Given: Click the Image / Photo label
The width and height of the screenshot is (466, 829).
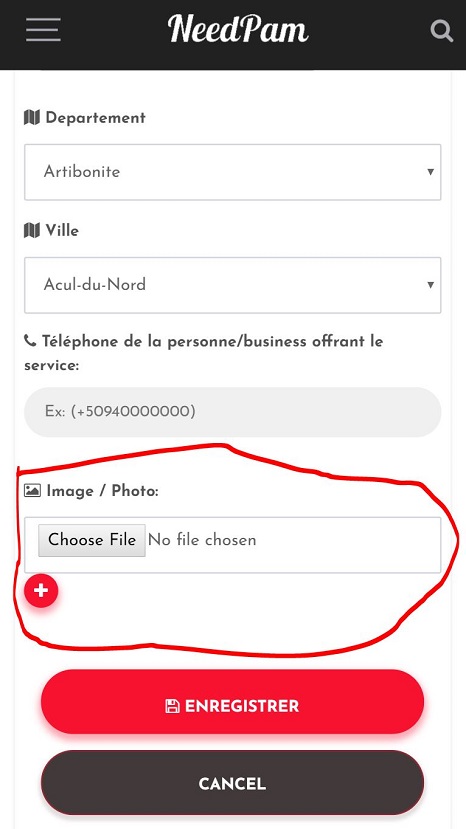Looking at the screenshot, I should point(102,491).
